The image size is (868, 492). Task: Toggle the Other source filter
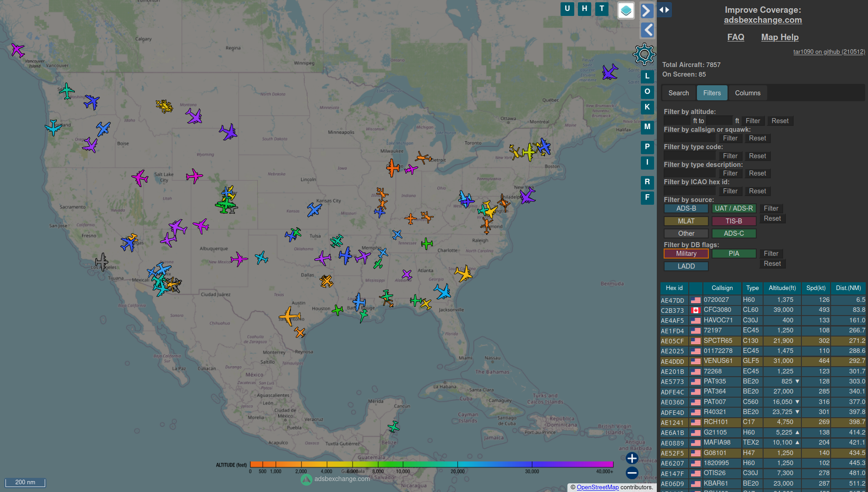[686, 233]
